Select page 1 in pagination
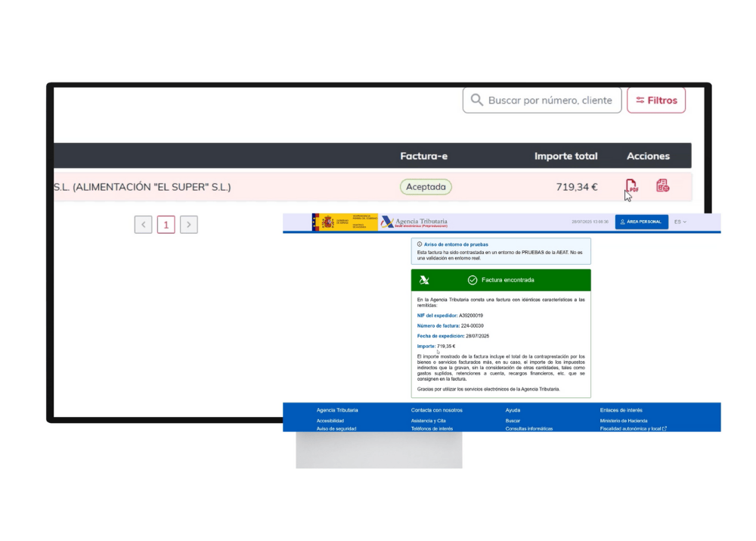This screenshot has width=756, height=541. [x=166, y=224]
